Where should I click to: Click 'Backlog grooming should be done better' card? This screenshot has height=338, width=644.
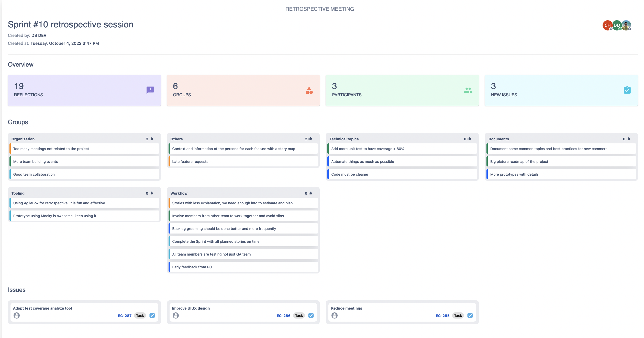pyautogui.click(x=243, y=229)
